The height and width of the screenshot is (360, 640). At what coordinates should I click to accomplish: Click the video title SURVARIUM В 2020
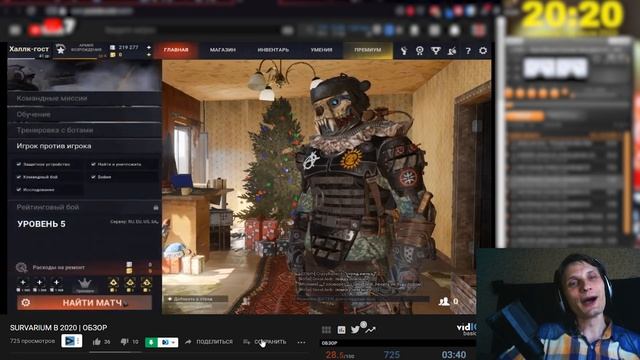58,328
